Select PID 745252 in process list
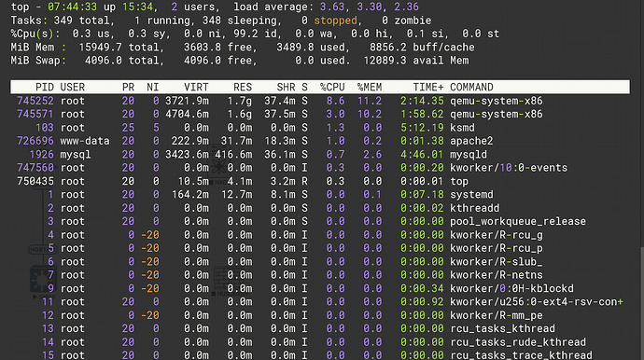Screen dimensions: 644x360 point(35,101)
